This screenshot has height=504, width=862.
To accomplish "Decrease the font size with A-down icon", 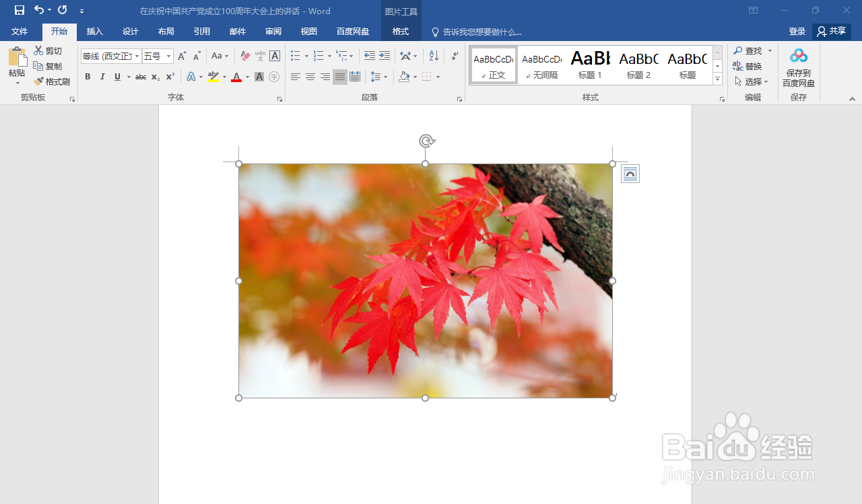I will point(197,57).
